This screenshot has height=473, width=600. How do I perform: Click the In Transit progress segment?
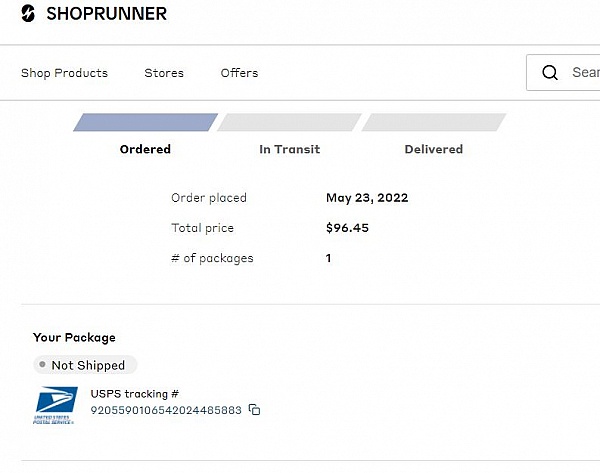289,122
